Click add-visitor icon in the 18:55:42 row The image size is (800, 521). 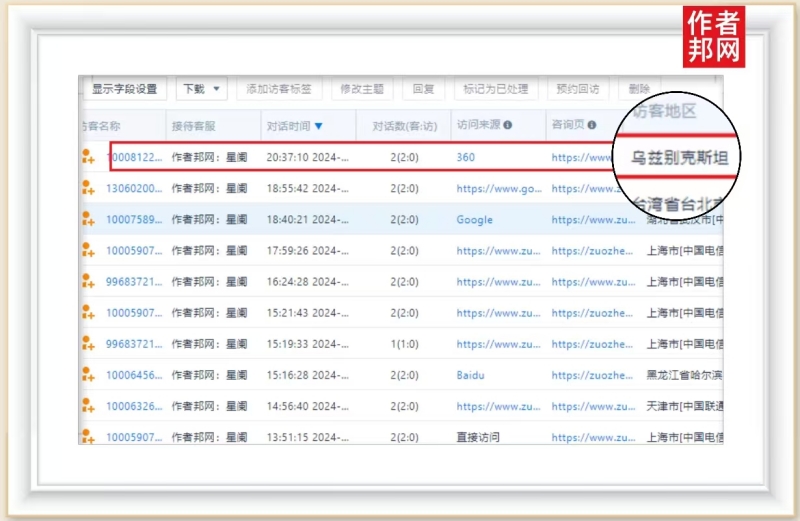coord(88,188)
